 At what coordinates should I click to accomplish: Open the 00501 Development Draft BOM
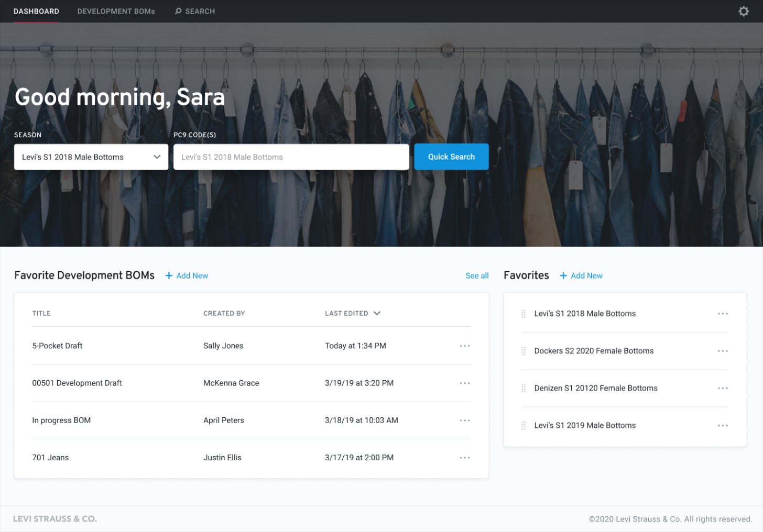(77, 383)
